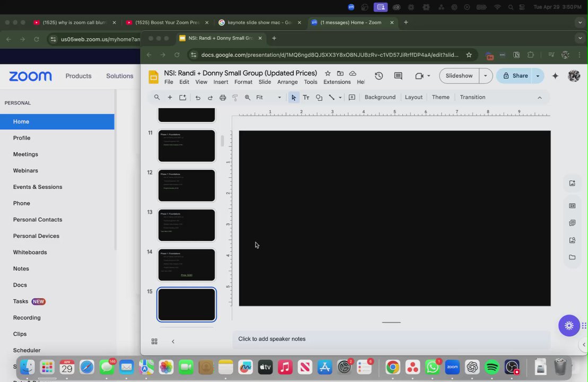Click the Gemini sparkle icon
Viewport: 588px width, 382px height.
(x=555, y=76)
